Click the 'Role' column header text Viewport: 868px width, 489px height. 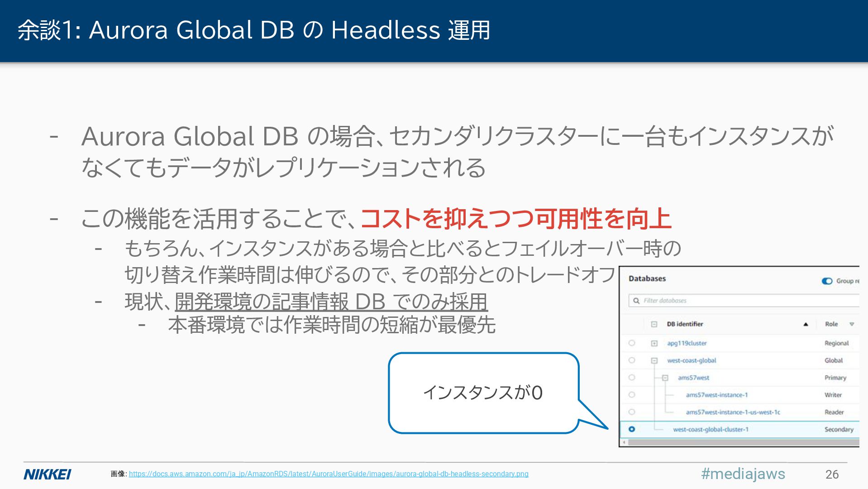point(831,324)
